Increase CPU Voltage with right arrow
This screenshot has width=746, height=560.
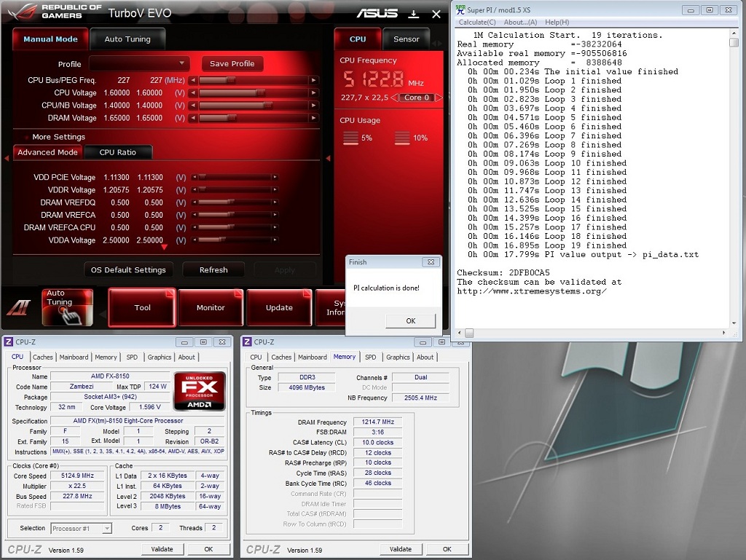(x=313, y=92)
